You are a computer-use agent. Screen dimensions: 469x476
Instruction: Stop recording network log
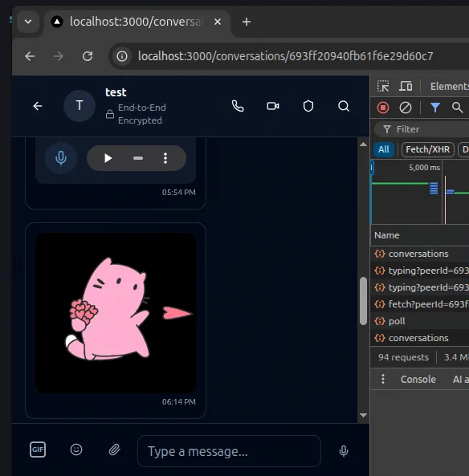pyautogui.click(x=383, y=108)
